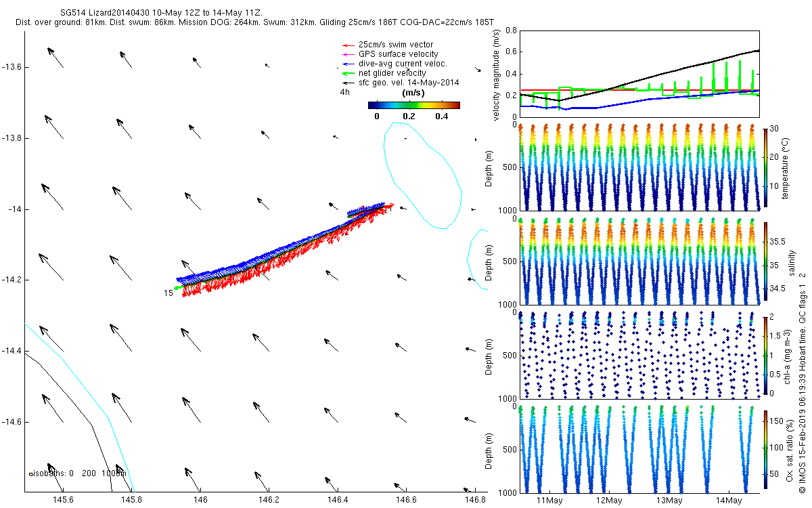Click the magenta GPS surface velocity marker
Screen dimensions: 812x508
pos(349,54)
